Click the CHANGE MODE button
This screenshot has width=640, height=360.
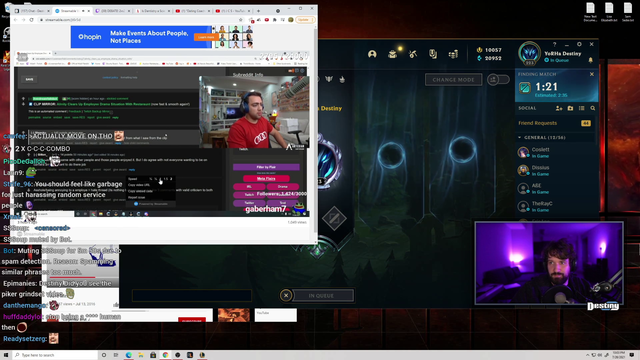tap(453, 80)
